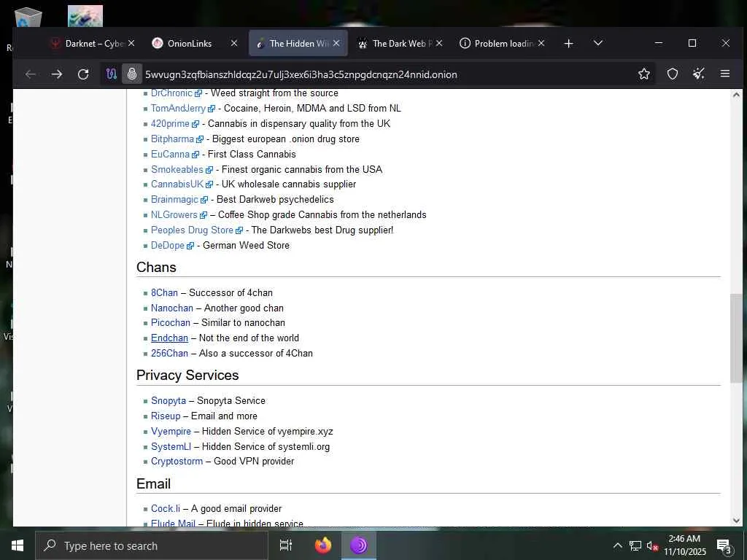Viewport: 747px width, 560px height.
Task: Click the onion site identity icon
Action: point(132,74)
